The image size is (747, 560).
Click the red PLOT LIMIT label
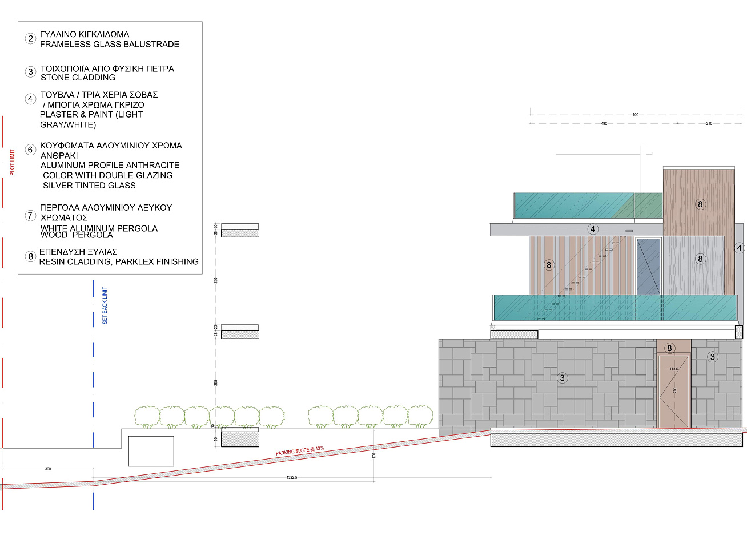click(x=12, y=163)
